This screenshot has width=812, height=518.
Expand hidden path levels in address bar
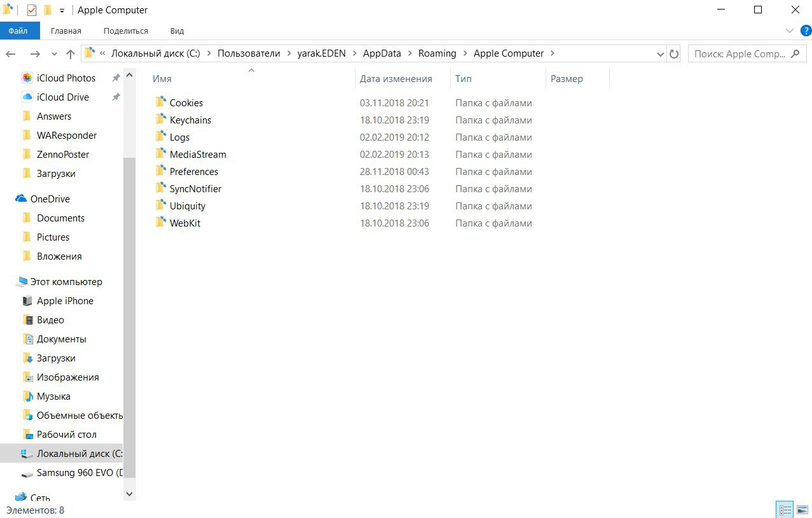coord(102,53)
